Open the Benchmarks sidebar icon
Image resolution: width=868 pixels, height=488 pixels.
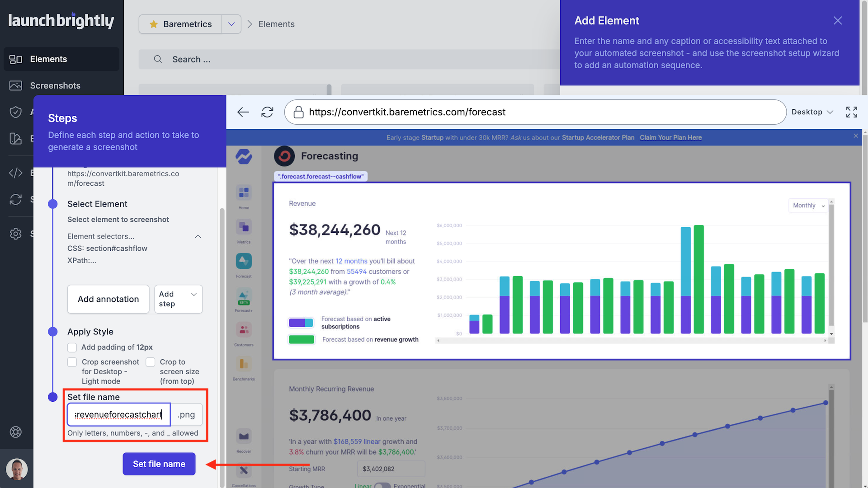[x=244, y=364]
